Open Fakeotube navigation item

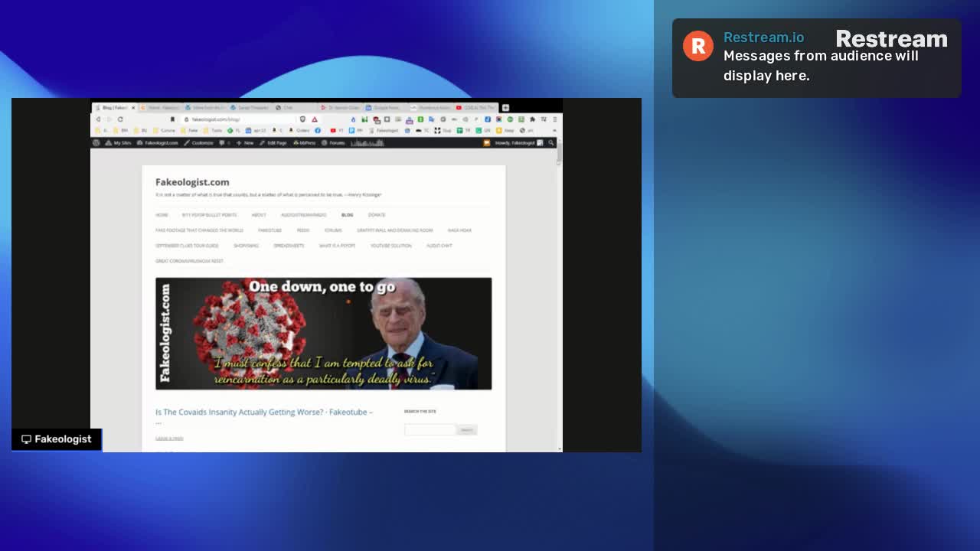(269, 230)
